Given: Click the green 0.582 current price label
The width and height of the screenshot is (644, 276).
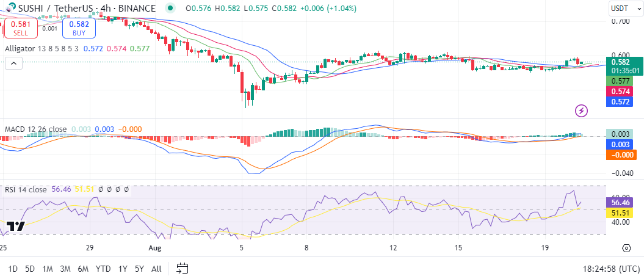Looking at the screenshot, I should 624,66.
